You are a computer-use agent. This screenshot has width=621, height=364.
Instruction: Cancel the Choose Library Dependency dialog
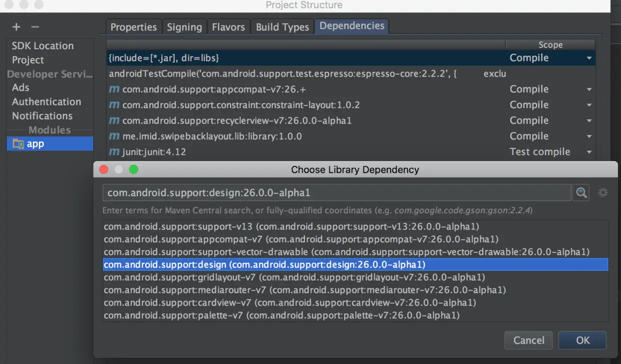pos(528,340)
